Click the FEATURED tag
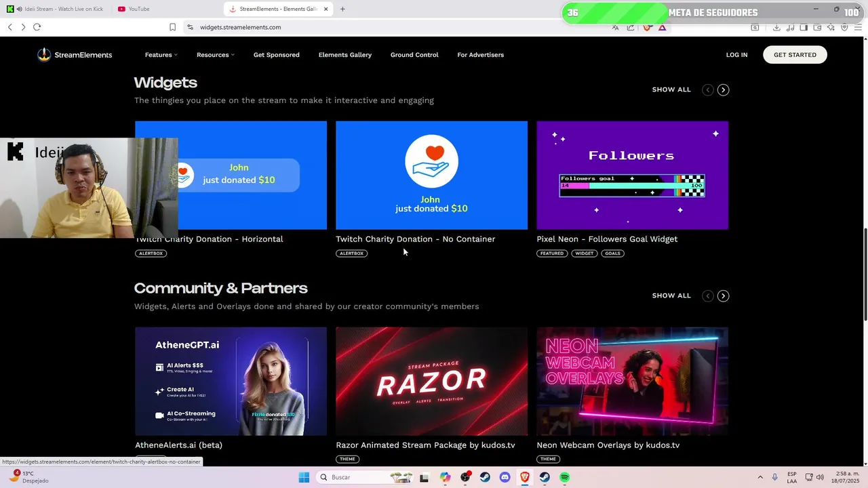 pyautogui.click(x=551, y=253)
